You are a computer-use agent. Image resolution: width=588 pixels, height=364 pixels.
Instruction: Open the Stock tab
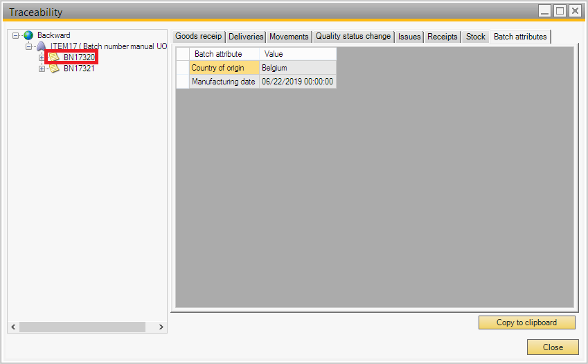(x=476, y=37)
